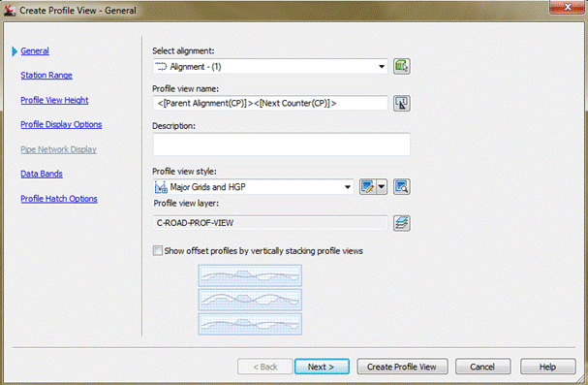Click into the Profile view name field
The image size is (588, 385).
click(270, 103)
